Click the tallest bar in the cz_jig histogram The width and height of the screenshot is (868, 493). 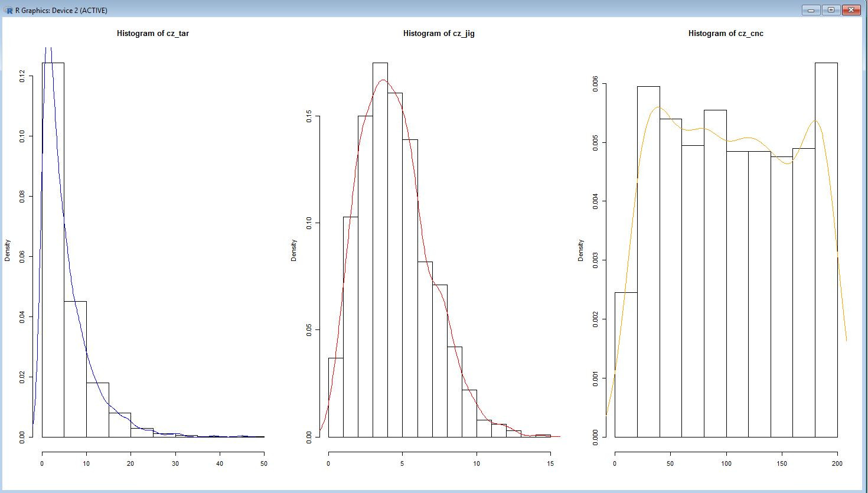click(x=380, y=248)
